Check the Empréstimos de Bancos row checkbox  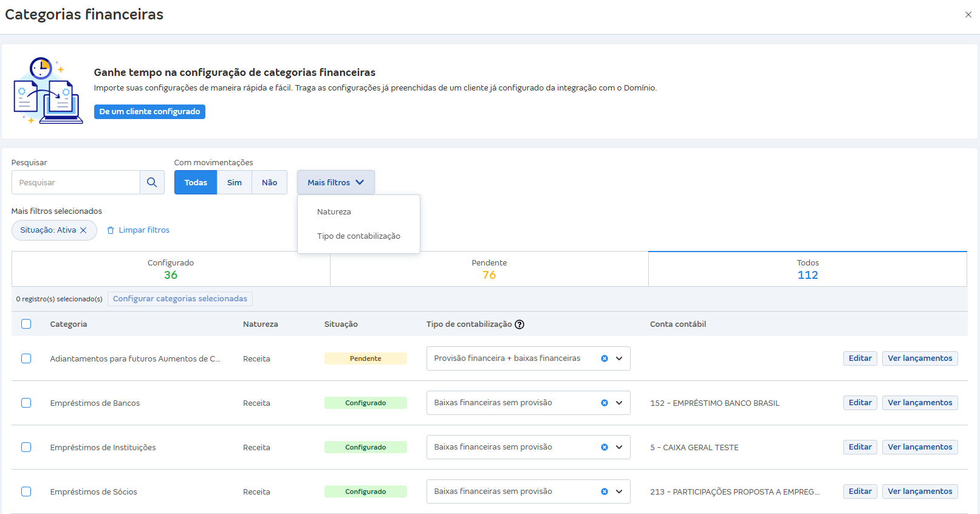tap(26, 403)
